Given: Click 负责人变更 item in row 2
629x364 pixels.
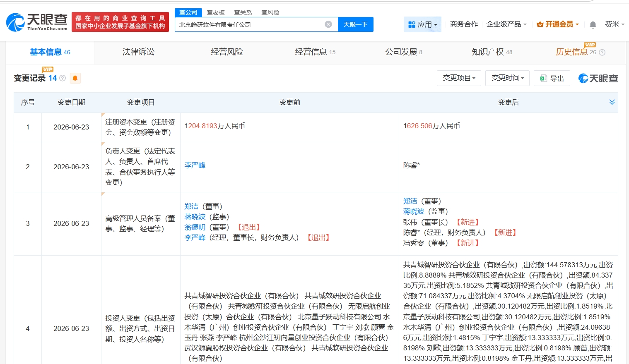Looking at the screenshot, I should click(140, 167).
